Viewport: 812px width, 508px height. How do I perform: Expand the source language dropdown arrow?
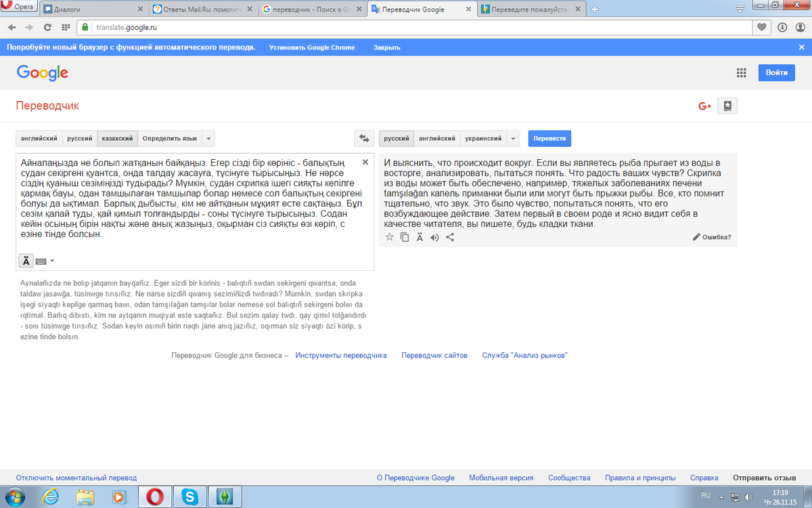pyautogui.click(x=208, y=138)
